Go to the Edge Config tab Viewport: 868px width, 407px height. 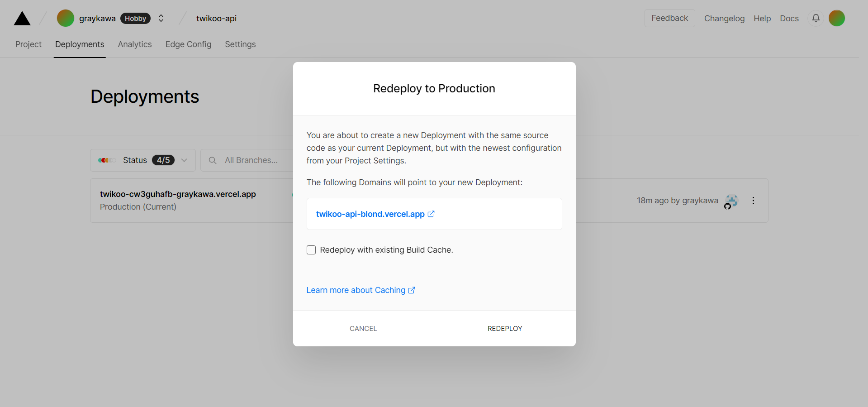point(188,44)
